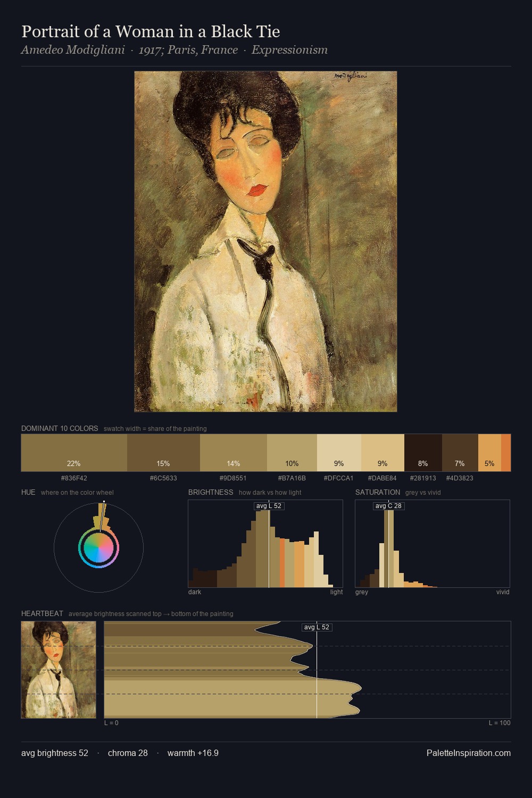This screenshot has width=532, height=798.
Task: Click 'swatch width = share of the painting' caption
Action: pyautogui.click(x=155, y=429)
